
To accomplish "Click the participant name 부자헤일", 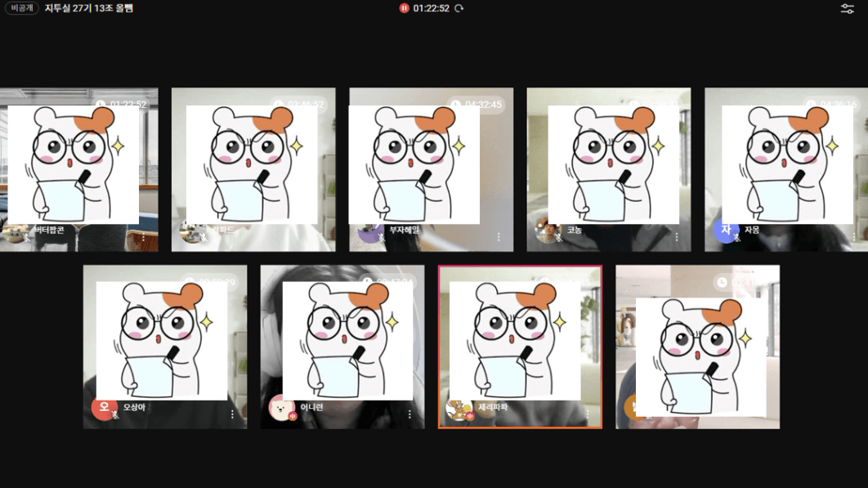I will pyautogui.click(x=404, y=230).
